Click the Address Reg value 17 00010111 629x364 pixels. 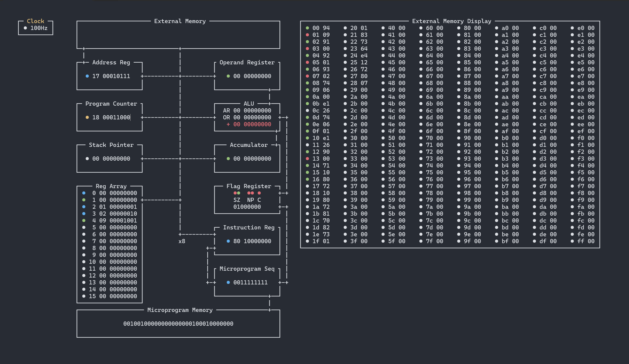(111, 76)
